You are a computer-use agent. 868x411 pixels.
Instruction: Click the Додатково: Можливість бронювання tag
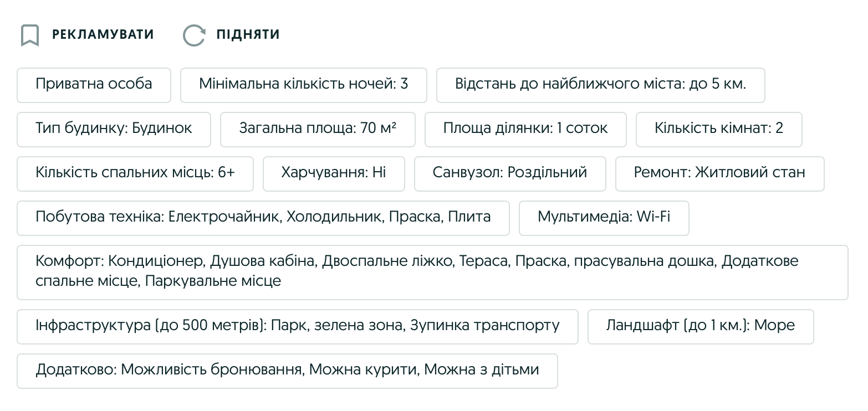(x=287, y=371)
